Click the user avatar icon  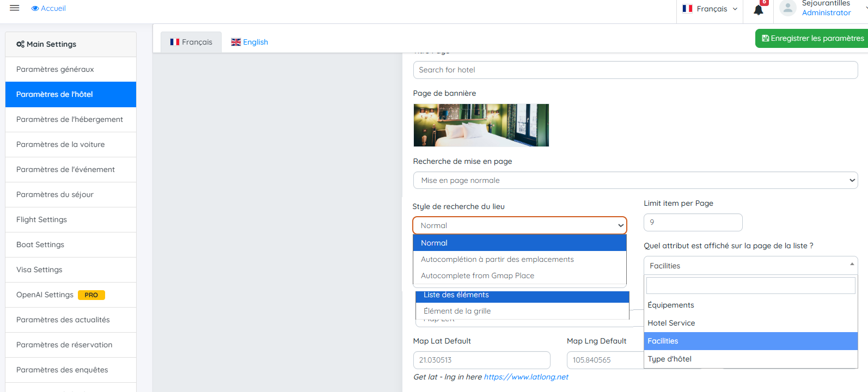[787, 8]
